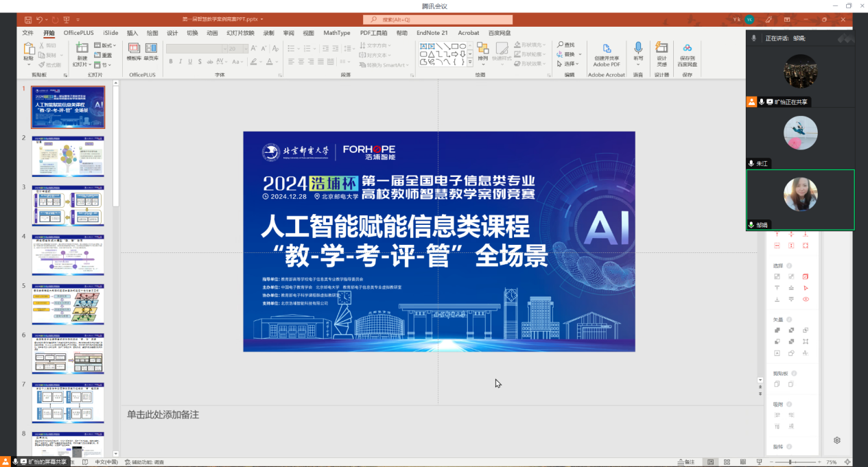Click the microphone icon beside 正在讲话
The width and height of the screenshot is (868, 467).
point(754,38)
